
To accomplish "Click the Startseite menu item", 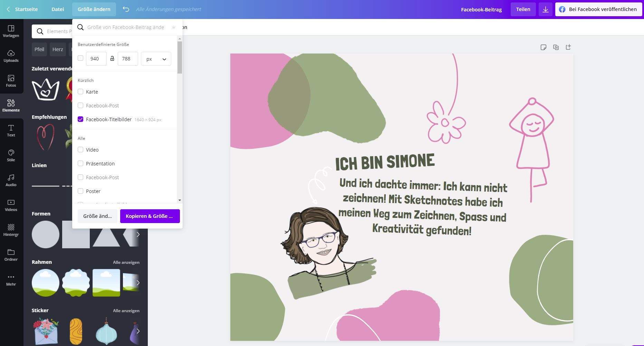I will [x=26, y=9].
